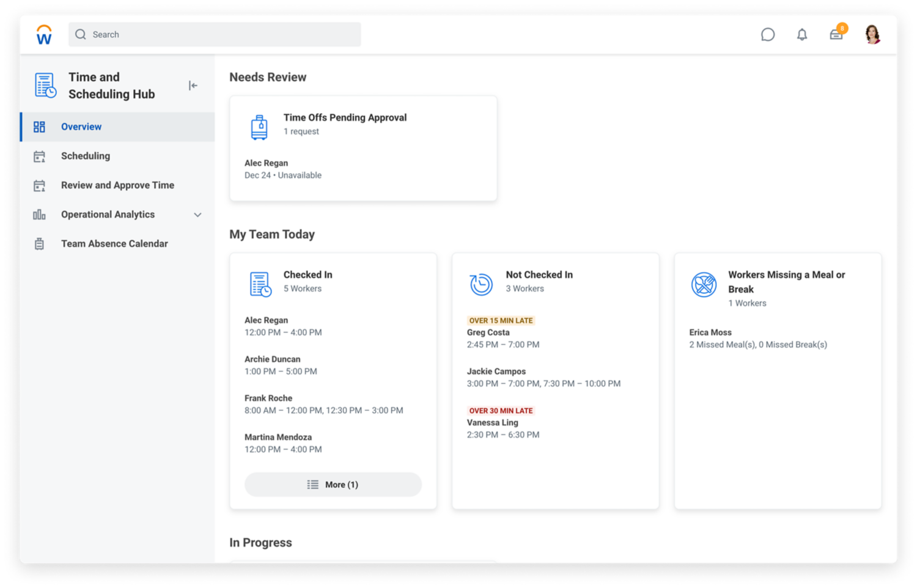The image size is (917, 588).
Task: Click the search input field
Action: (215, 35)
